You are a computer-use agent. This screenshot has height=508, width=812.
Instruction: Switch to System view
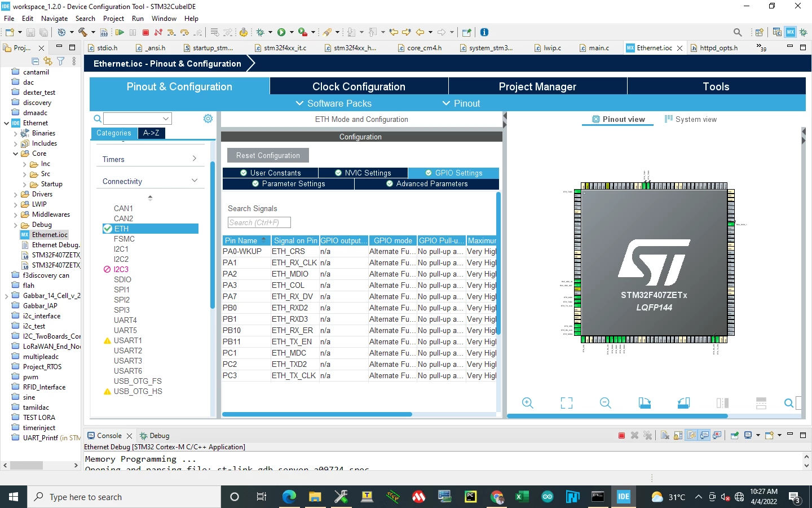click(691, 120)
